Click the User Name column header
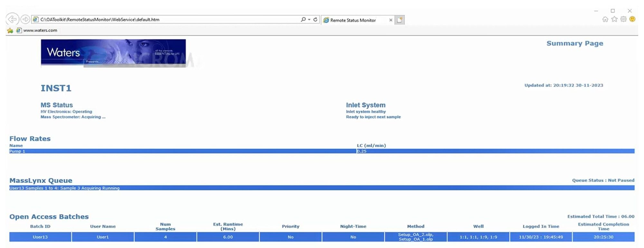This screenshot has width=644, height=248. pos(103,226)
